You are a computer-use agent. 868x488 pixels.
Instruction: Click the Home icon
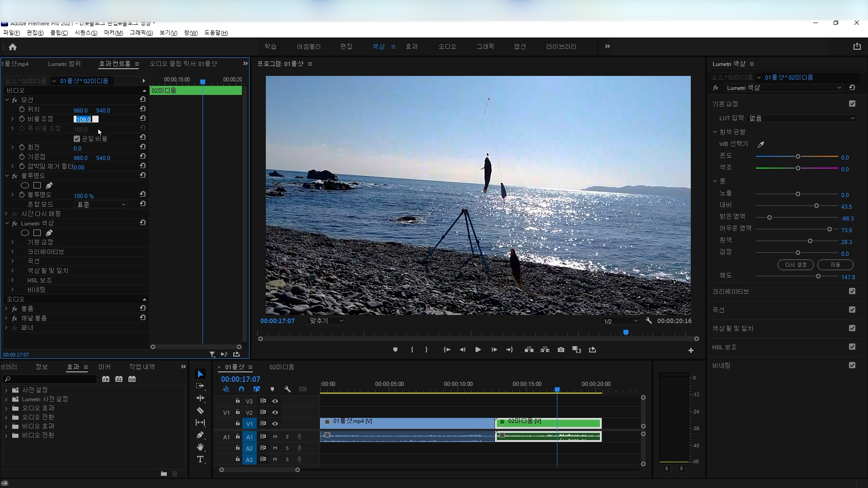tap(13, 47)
